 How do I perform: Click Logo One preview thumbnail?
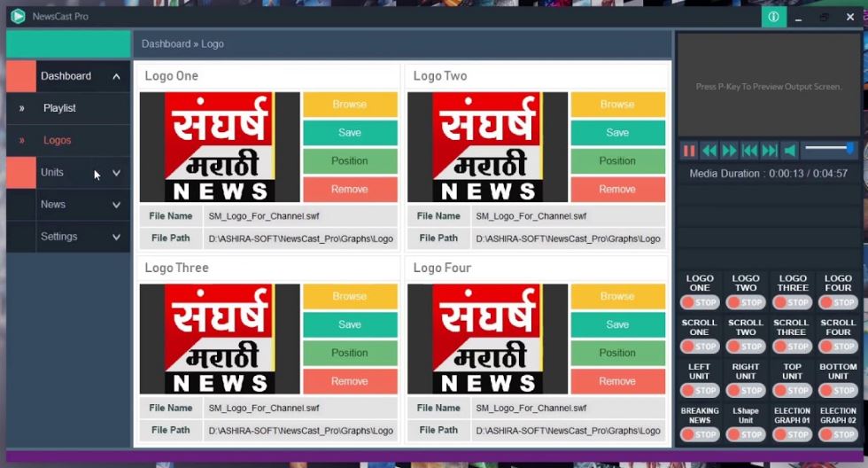coord(220,147)
